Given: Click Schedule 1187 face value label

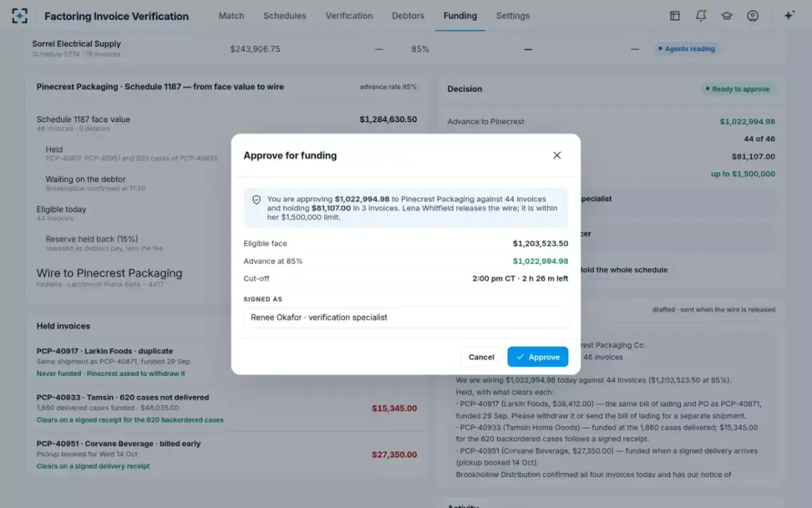Looking at the screenshot, I should (83, 119).
